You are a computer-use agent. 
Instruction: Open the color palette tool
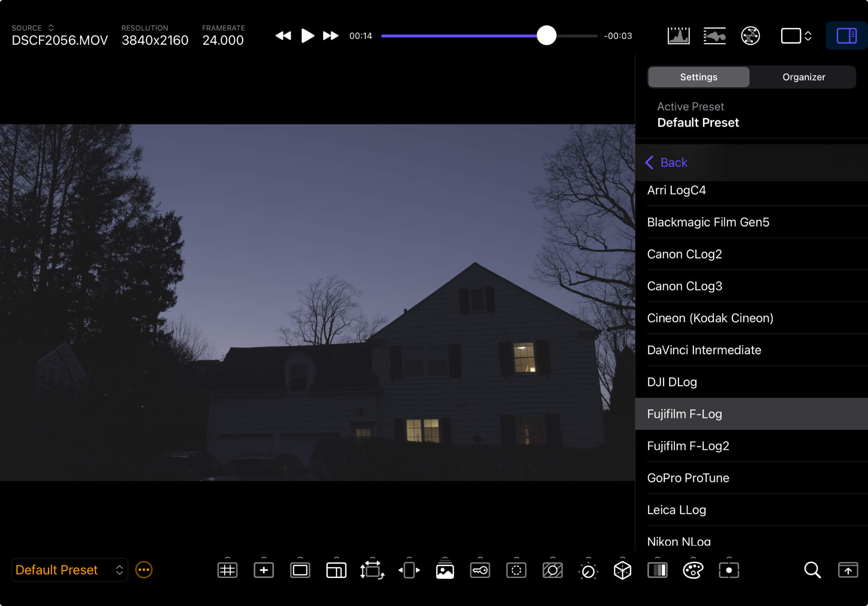(x=693, y=570)
